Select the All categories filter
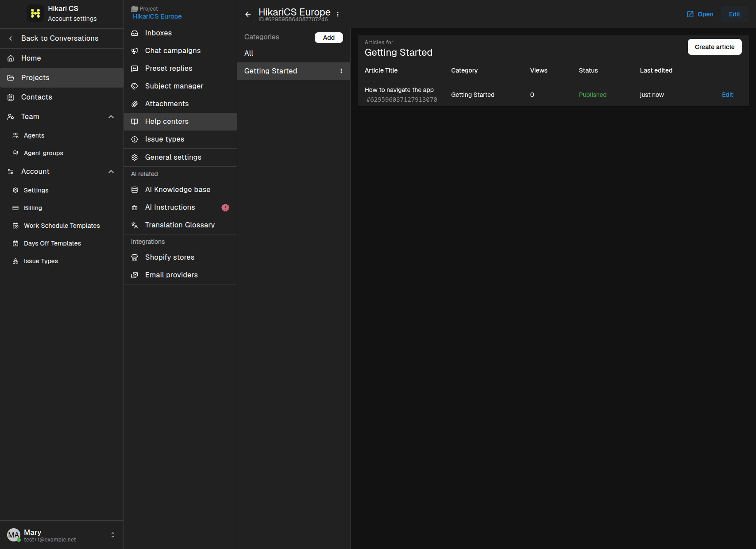 pyautogui.click(x=293, y=54)
